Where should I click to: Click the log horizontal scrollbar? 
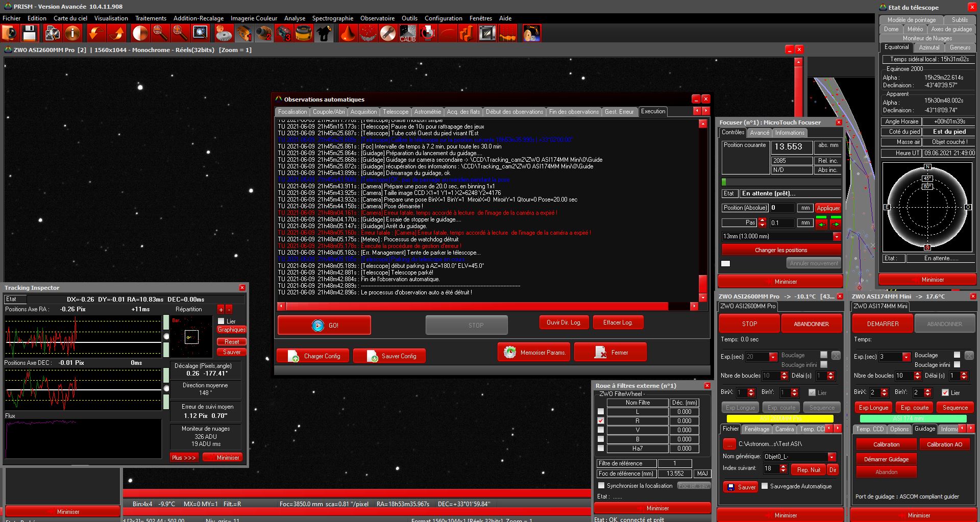477,306
